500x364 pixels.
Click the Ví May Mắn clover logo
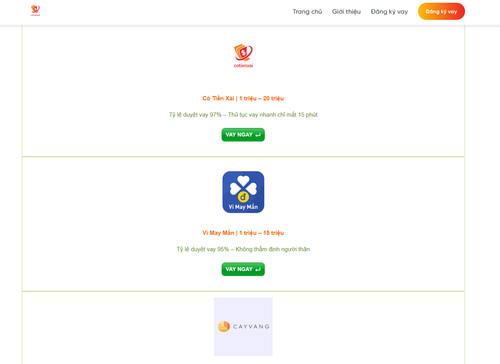[x=243, y=192]
